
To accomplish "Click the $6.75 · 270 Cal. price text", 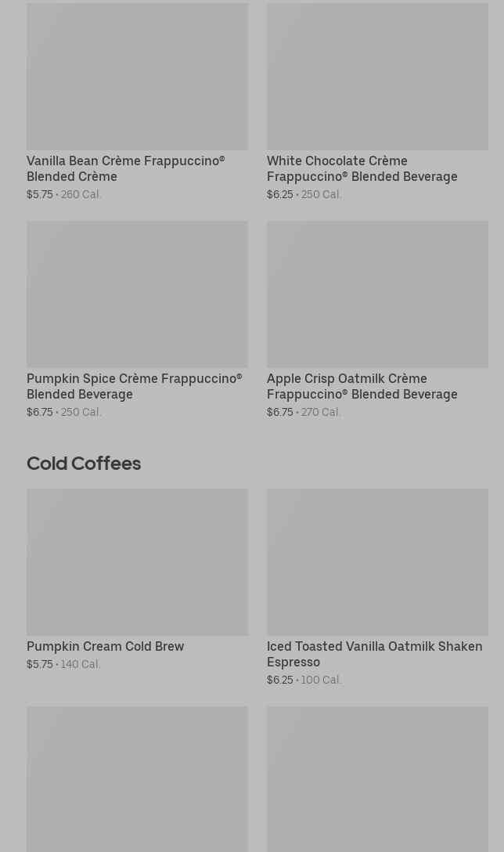I will point(304,413).
